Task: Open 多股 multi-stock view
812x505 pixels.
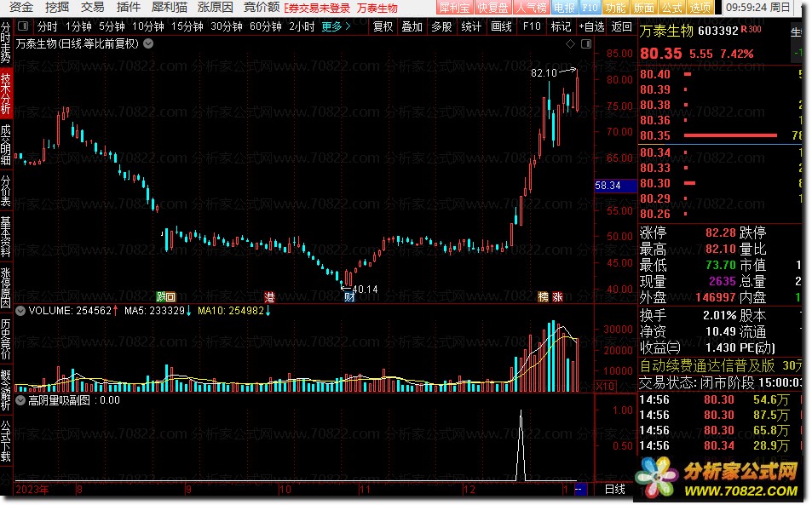Action: (x=441, y=26)
